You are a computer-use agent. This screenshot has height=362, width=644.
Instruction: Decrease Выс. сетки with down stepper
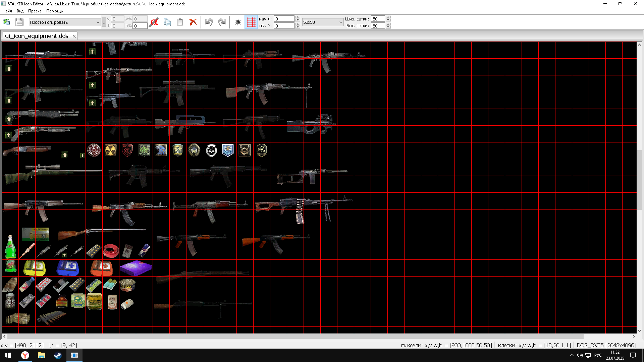tap(388, 27)
